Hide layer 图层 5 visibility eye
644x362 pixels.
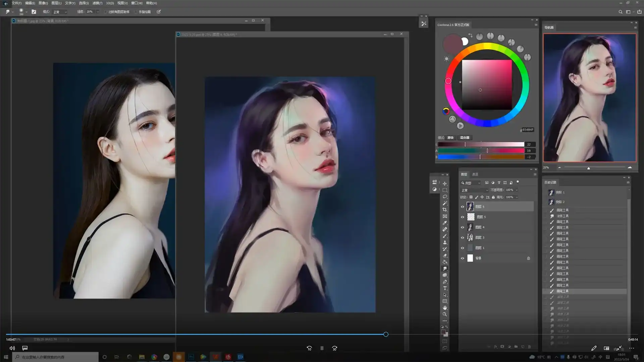pyautogui.click(x=463, y=217)
